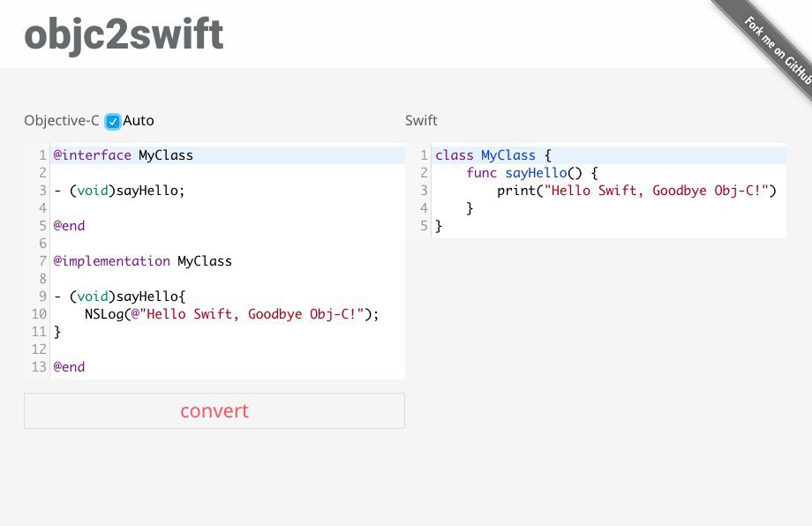Click the "class MyClass {" line in Swift output
Image resolution: width=812 pixels, height=526 pixels.
(492, 155)
